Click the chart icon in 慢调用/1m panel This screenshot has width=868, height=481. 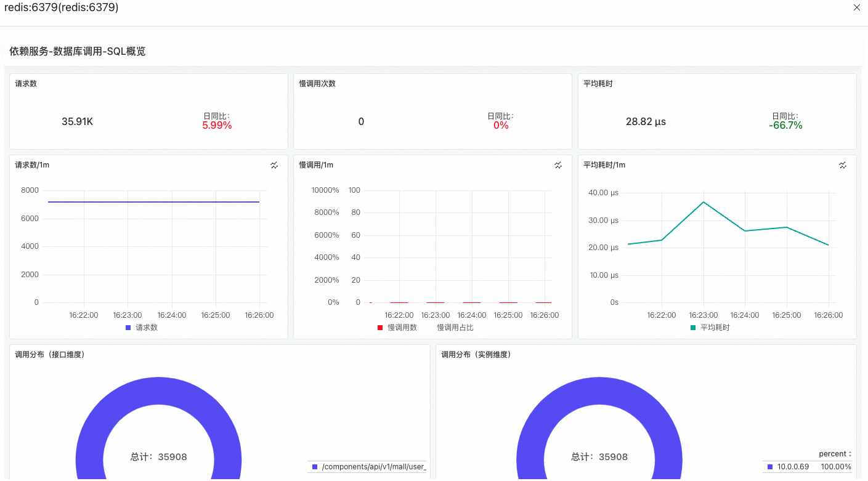coord(558,165)
